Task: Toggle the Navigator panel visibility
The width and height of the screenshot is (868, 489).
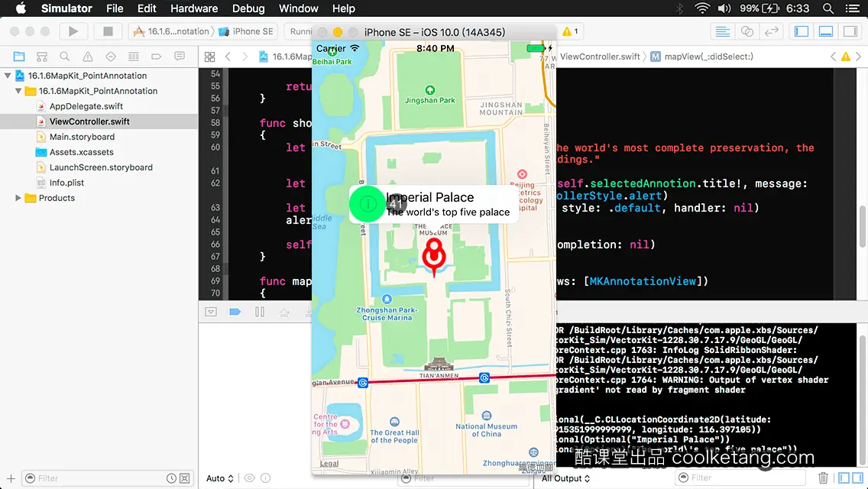Action: pyautogui.click(x=802, y=31)
